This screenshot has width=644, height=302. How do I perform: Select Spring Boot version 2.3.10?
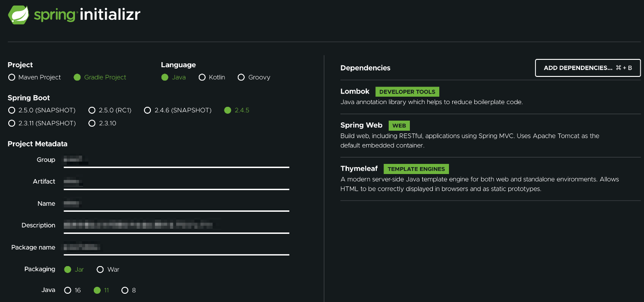(x=92, y=123)
